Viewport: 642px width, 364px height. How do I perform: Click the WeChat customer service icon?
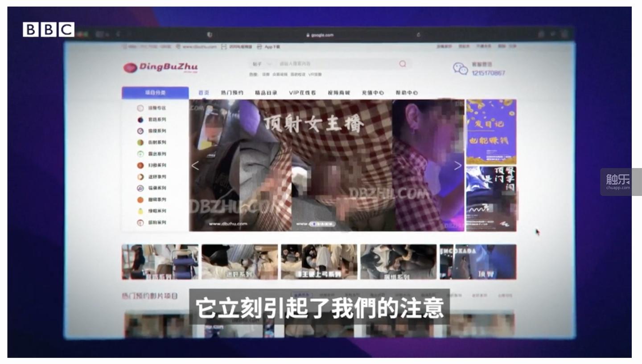point(461,68)
